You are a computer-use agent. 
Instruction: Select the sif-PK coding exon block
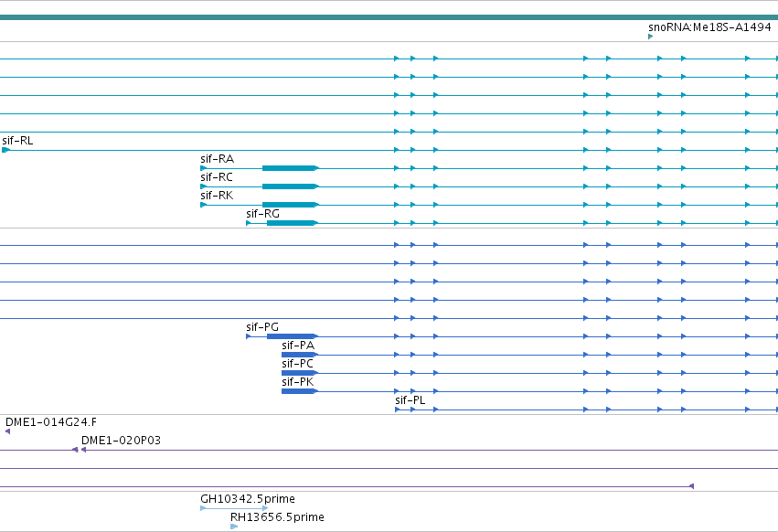coord(299,391)
